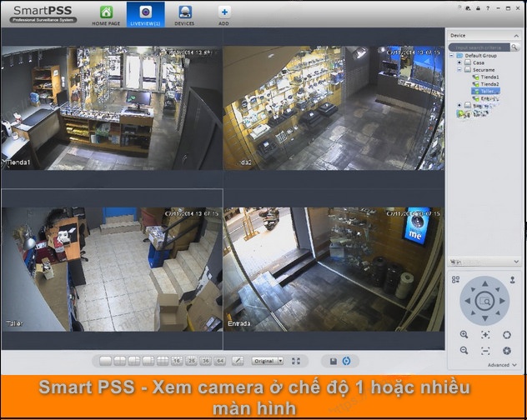Collapse the Default Group tree node
This screenshot has width=527, height=420.
(452, 56)
